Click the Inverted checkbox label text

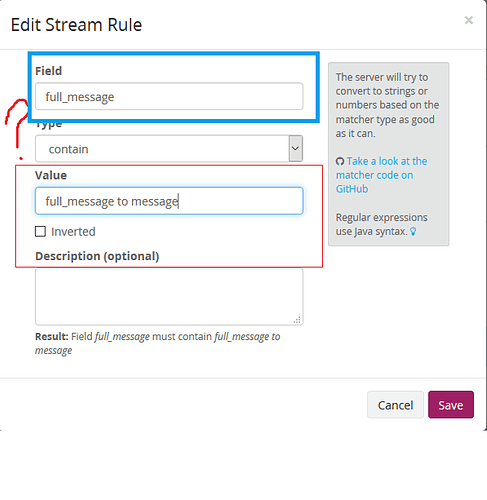73,232
